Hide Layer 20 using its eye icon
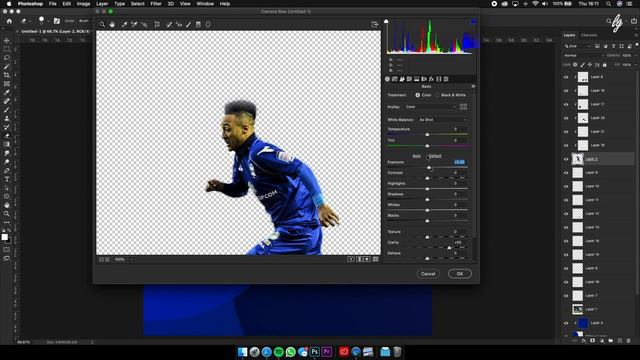Screen dimensions: 640x360 click(x=566, y=118)
